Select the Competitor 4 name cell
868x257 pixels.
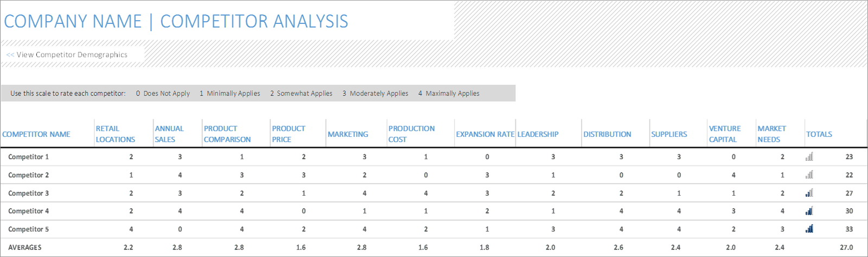[x=28, y=211]
